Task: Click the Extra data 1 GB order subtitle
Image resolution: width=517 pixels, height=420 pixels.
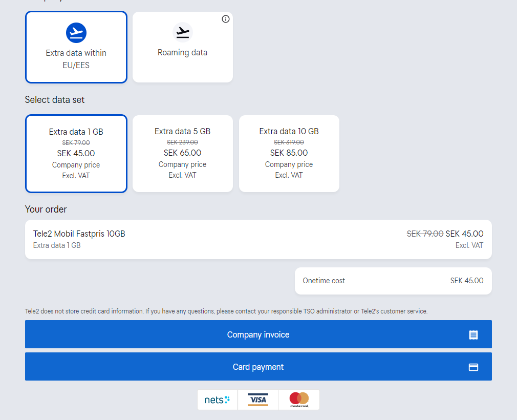Action: click(x=57, y=245)
